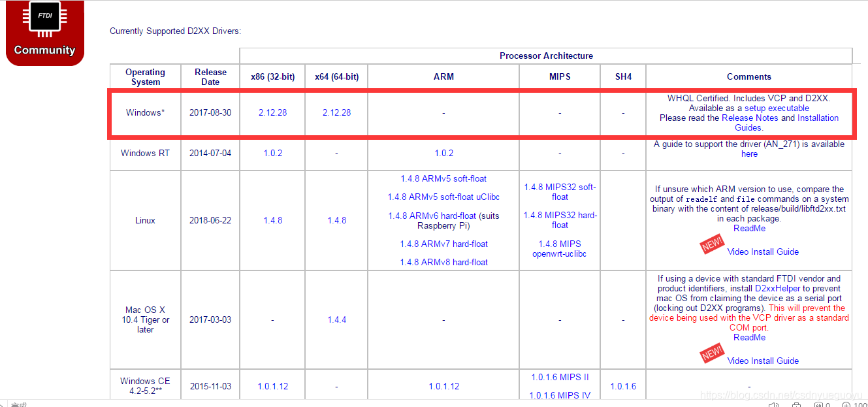
Task: Open the Mac OS X row ReadMe link
Action: pyautogui.click(x=749, y=337)
